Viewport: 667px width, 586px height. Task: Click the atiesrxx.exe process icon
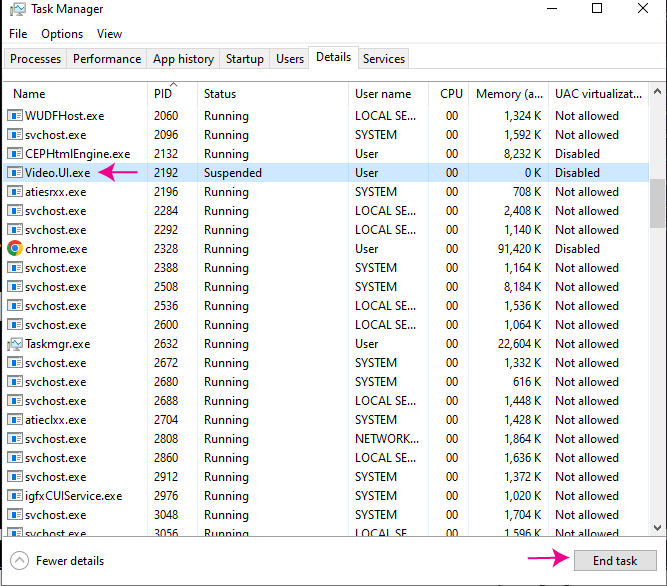click(15, 192)
